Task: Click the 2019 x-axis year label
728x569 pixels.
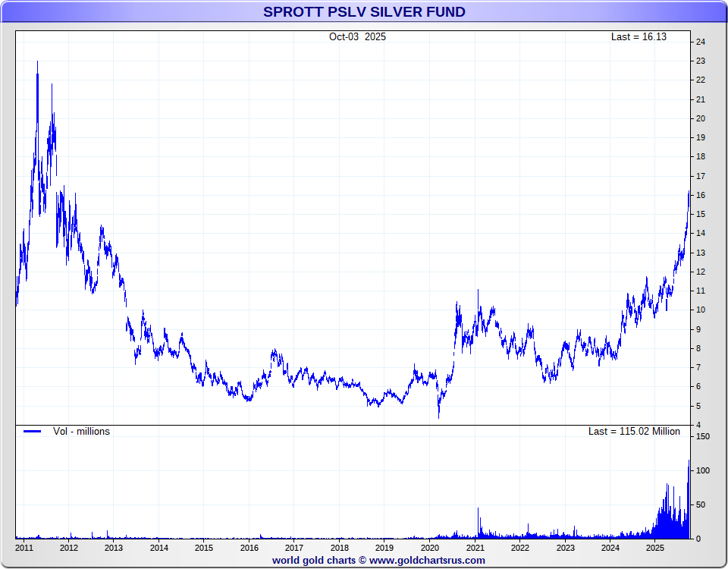Action: click(384, 548)
